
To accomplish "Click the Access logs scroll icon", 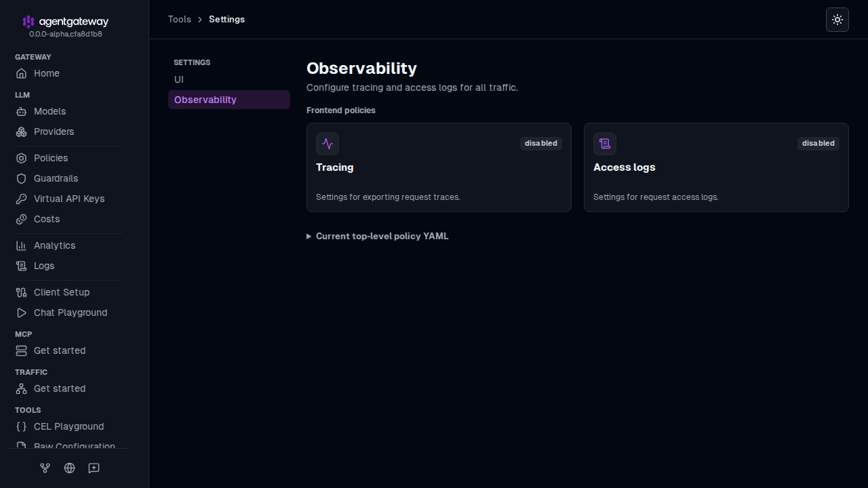I will pos(605,144).
